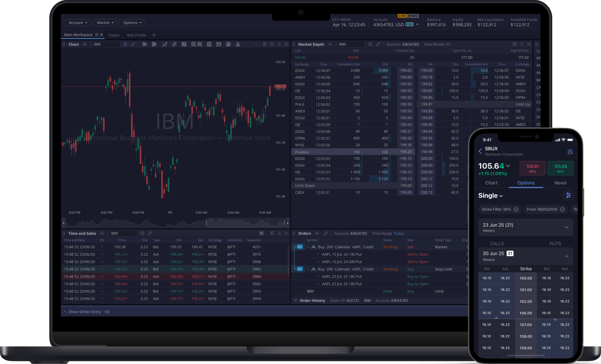Link the Market Depth panel
The width and height of the screenshot is (601, 364).
click(x=378, y=44)
